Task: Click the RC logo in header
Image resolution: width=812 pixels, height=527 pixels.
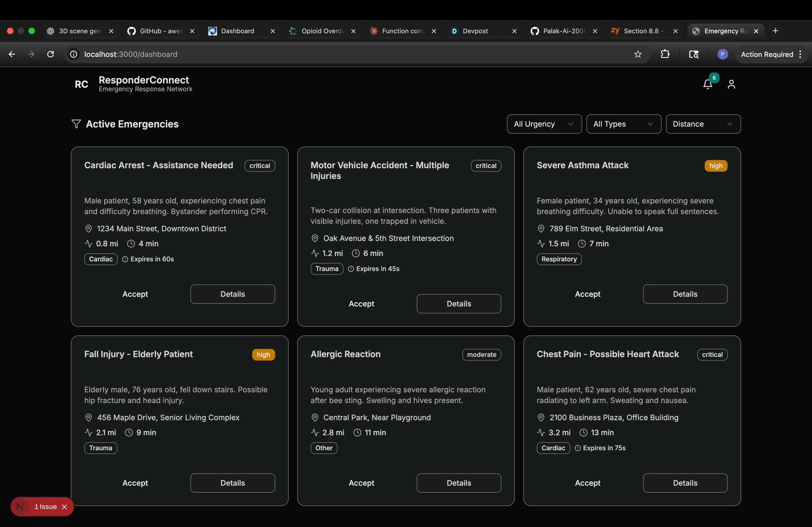Action: click(81, 84)
